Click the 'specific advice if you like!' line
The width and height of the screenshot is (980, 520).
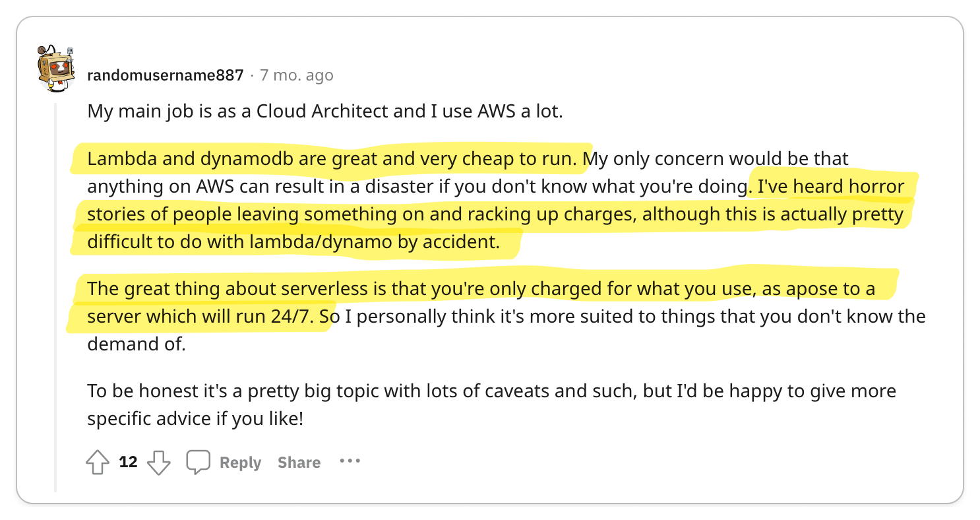195,418
